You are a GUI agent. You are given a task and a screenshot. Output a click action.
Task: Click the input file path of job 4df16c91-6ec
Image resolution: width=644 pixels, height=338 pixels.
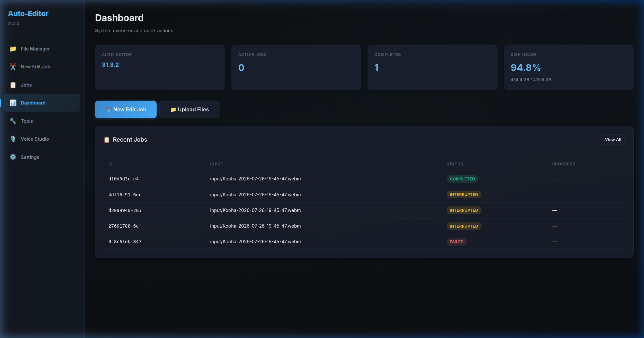tap(255, 195)
